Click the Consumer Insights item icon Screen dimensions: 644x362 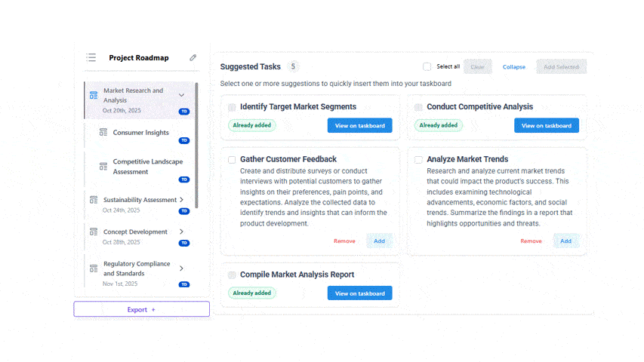pos(103,133)
